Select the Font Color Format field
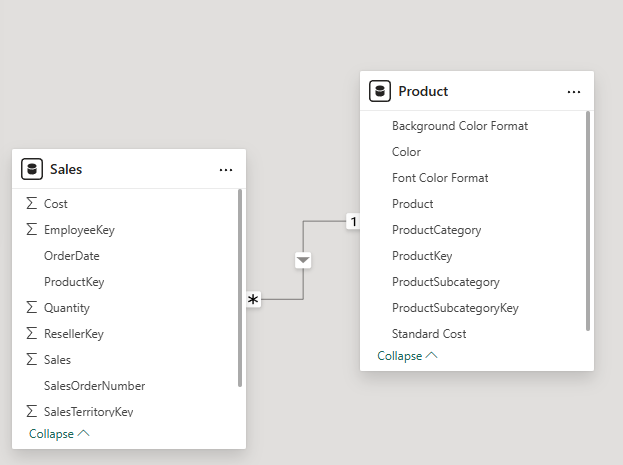Screen dimensions: 623x465 [440, 178]
